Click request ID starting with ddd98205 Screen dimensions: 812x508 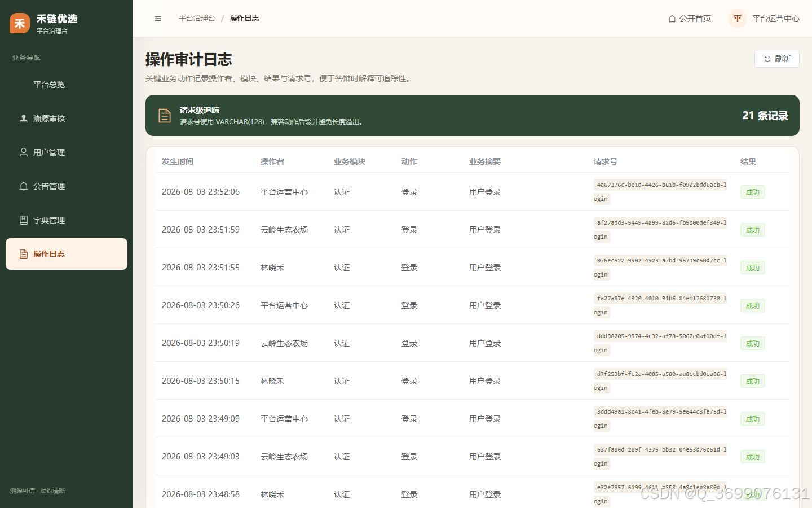660,343
